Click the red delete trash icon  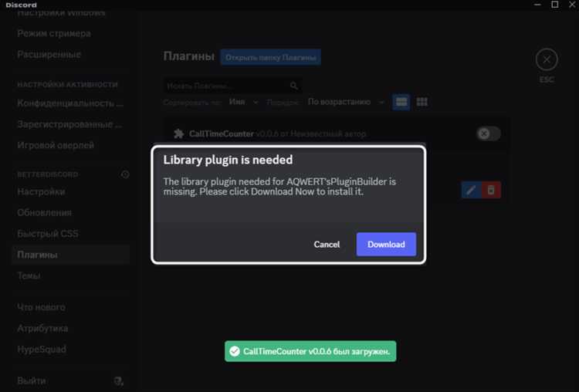tap(491, 190)
